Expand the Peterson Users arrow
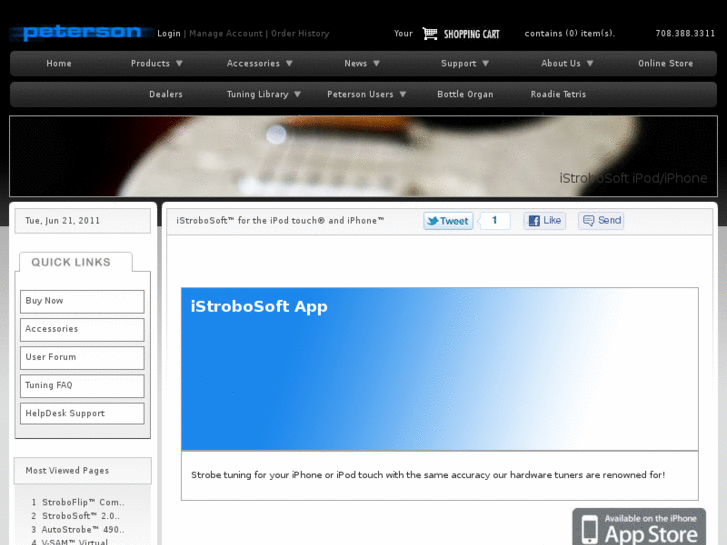The height and width of the screenshot is (545, 727). pyautogui.click(x=403, y=94)
